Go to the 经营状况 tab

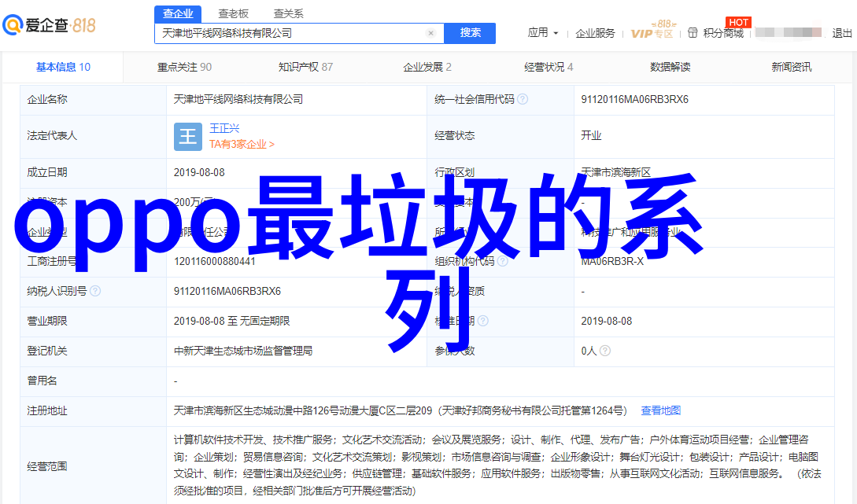point(549,67)
